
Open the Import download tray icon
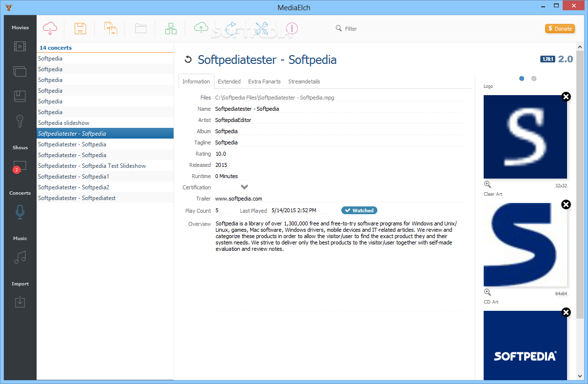[x=20, y=302]
